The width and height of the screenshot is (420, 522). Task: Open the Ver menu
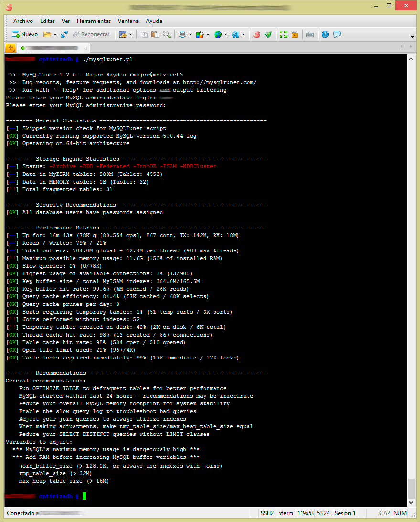[65, 21]
